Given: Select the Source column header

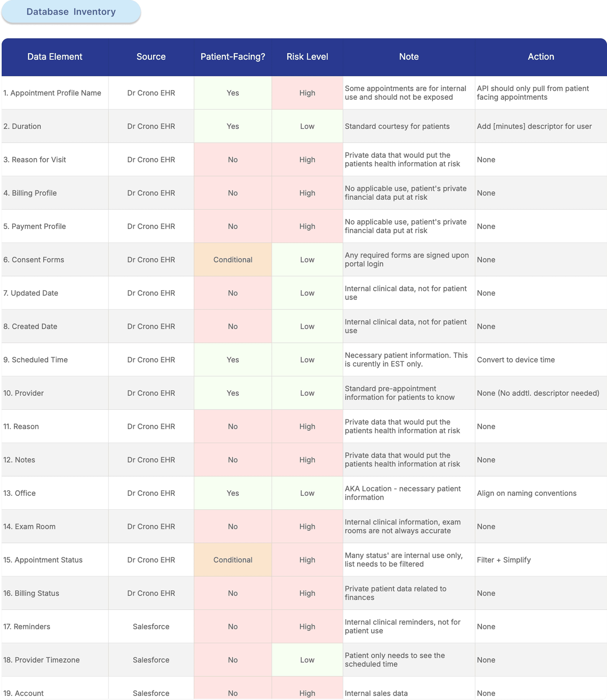Looking at the screenshot, I should (151, 57).
